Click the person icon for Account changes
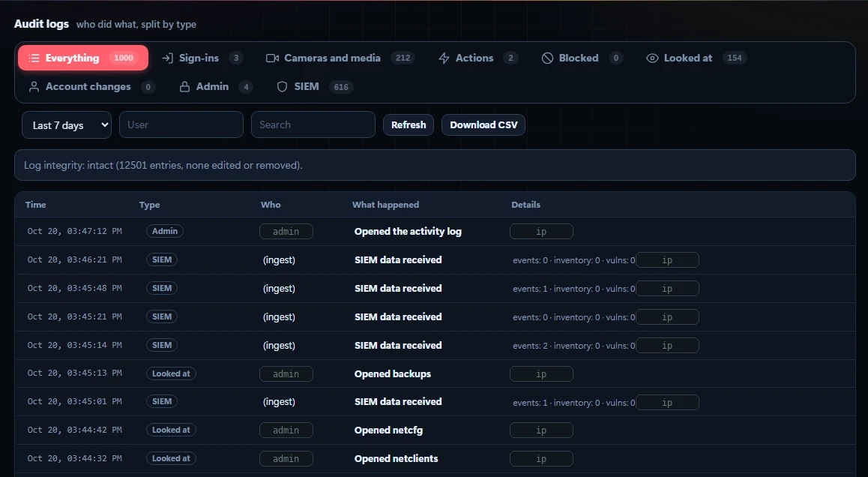This screenshot has height=477, width=868. pyautogui.click(x=34, y=86)
